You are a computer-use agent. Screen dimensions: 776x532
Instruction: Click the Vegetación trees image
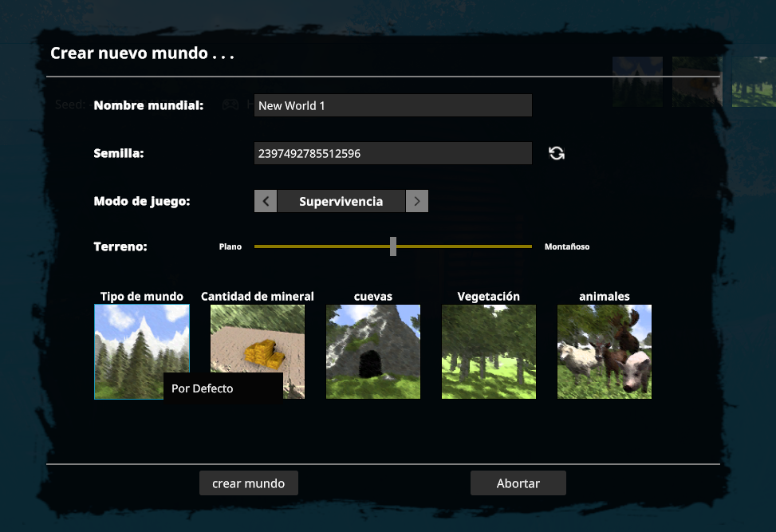(488, 351)
